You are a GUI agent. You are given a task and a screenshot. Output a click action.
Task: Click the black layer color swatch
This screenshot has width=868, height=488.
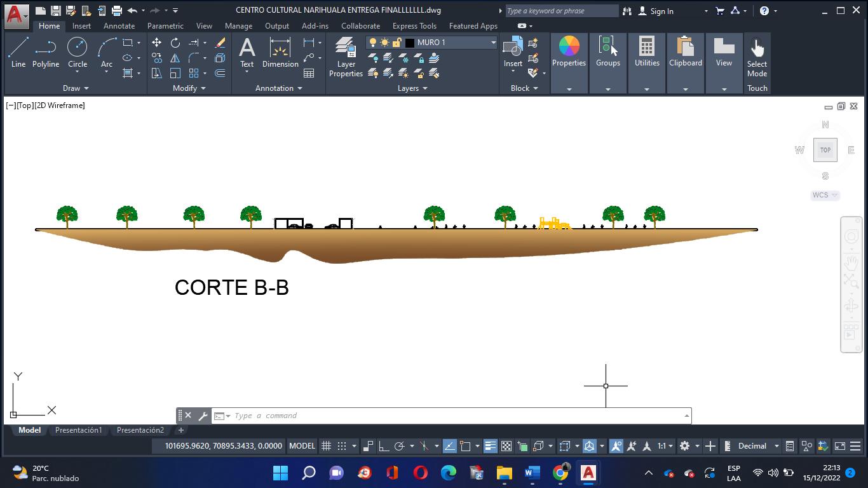(x=410, y=43)
